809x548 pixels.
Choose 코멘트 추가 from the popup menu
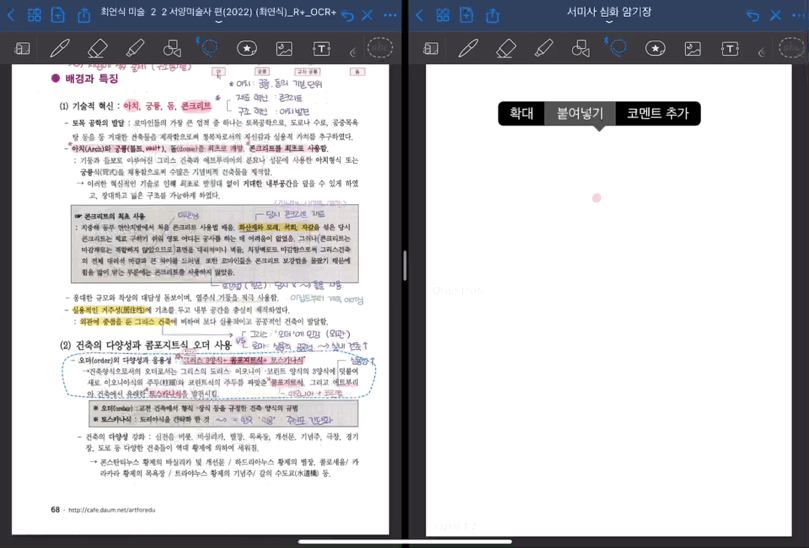657,114
